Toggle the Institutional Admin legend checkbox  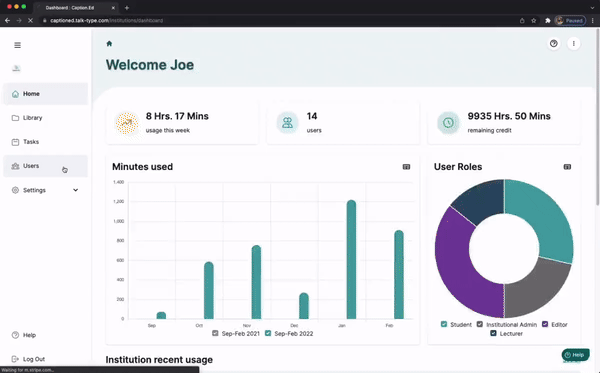click(480, 324)
